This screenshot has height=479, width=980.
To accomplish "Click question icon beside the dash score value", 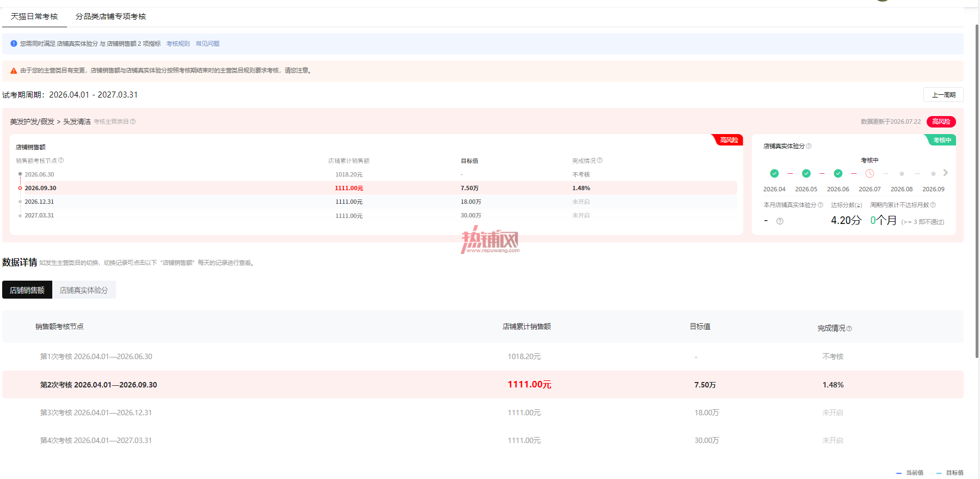I will 780,221.
